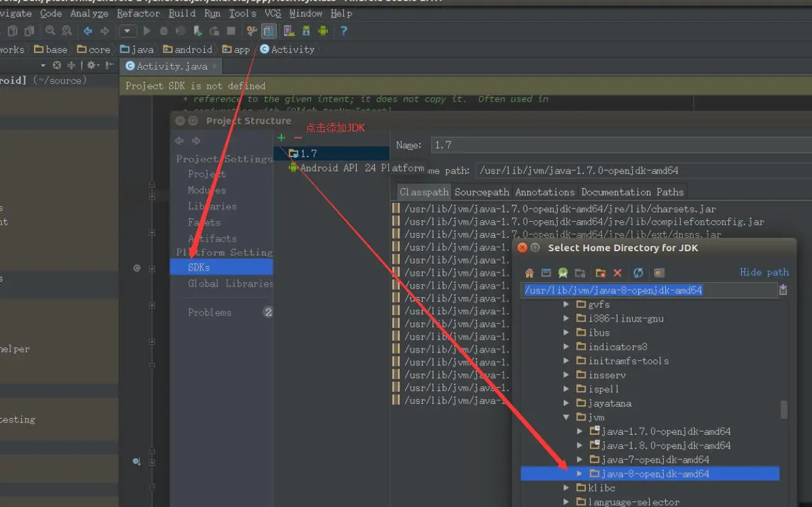Click the Refresh icon in file chooser
Screen dimensions: 812x507
(638, 273)
